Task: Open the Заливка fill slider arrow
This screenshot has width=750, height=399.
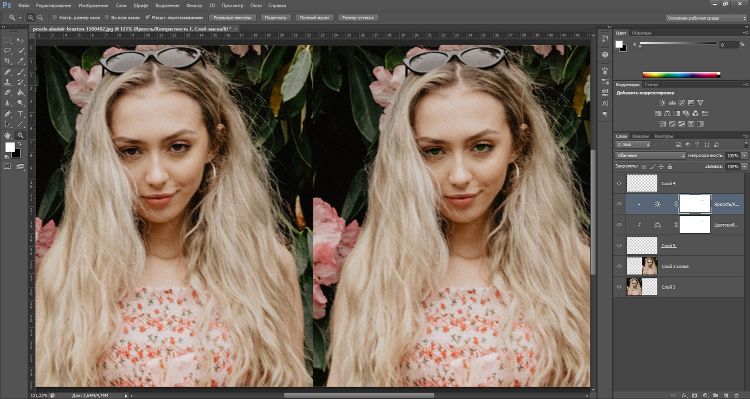Action: tap(744, 166)
